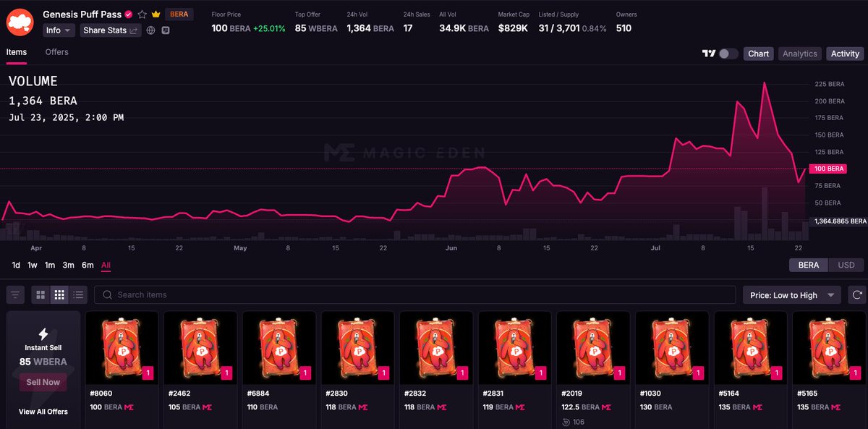Screen dimensions: 868x429
Task: Set chart range to All
Action: click(x=106, y=266)
